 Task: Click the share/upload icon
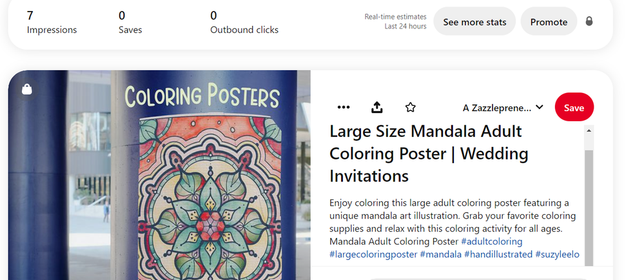tap(378, 107)
